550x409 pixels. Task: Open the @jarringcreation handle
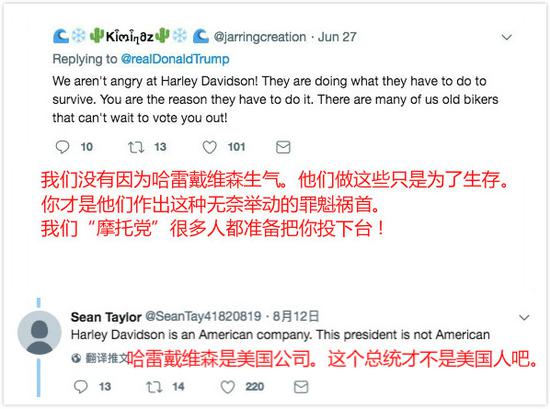click(260, 37)
